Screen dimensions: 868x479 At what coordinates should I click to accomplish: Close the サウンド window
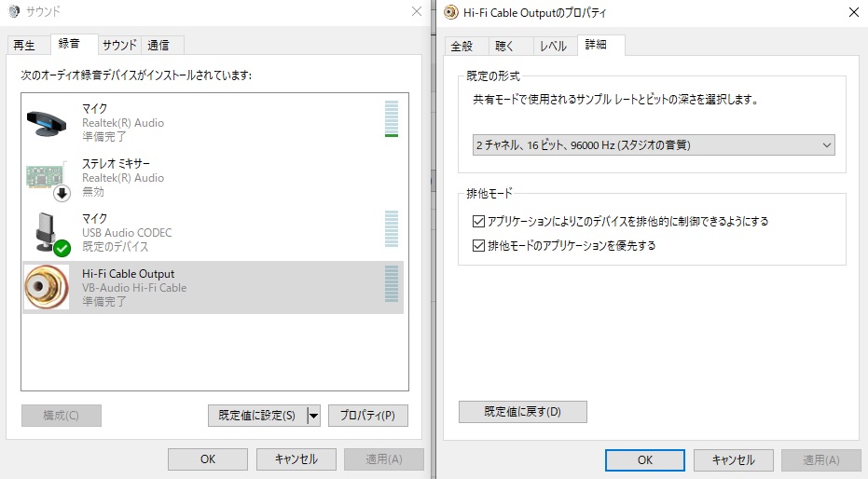[x=417, y=11]
